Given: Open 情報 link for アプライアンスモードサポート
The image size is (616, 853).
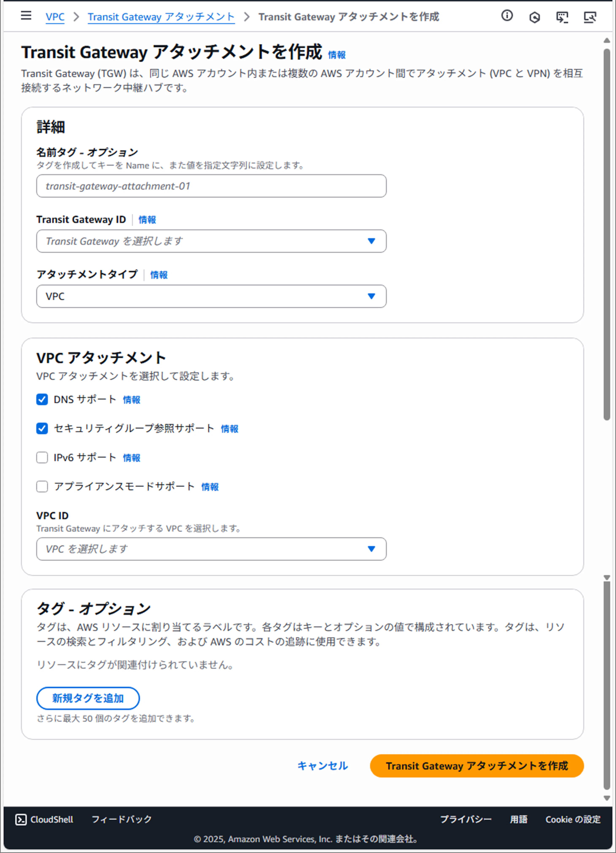Looking at the screenshot, I should (x=210, y=487).
